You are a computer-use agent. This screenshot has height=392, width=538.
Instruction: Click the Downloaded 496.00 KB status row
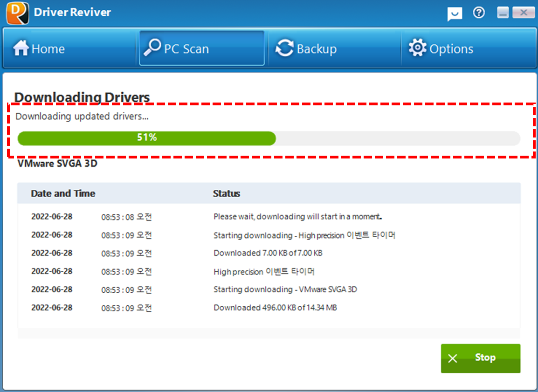(x=276, y=308)
